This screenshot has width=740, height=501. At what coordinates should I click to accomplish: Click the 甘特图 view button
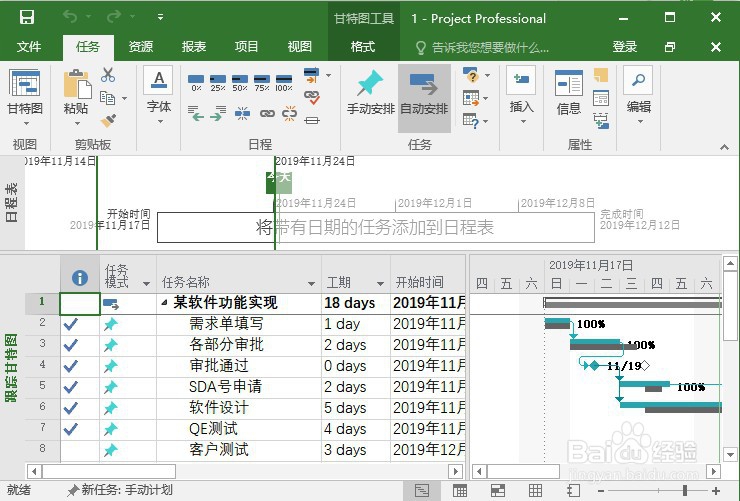(x=25, y=92)
